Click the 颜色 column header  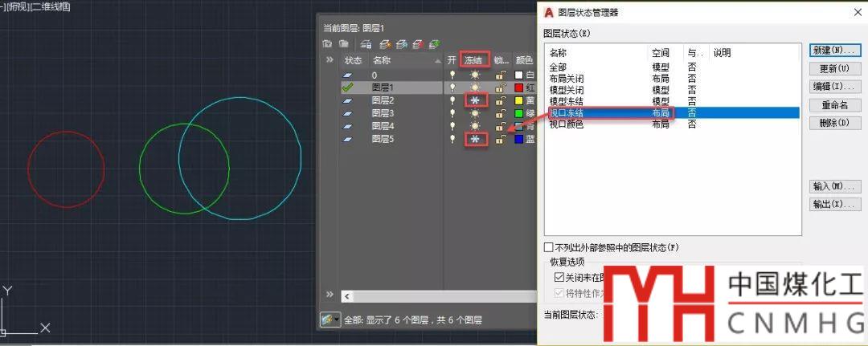coord(524,60)
